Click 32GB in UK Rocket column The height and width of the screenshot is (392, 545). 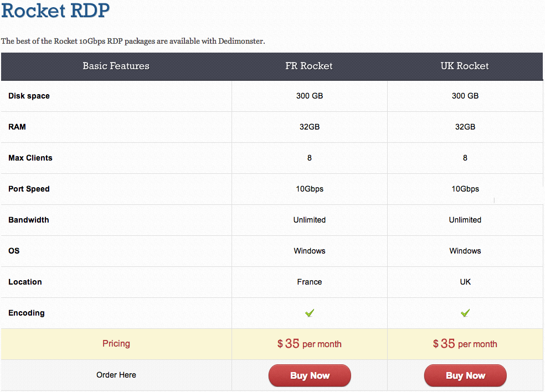(x=465, y=127)
